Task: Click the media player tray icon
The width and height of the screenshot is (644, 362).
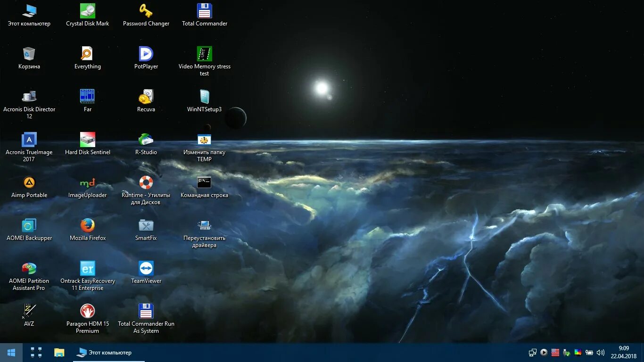Action: [544, 353]
